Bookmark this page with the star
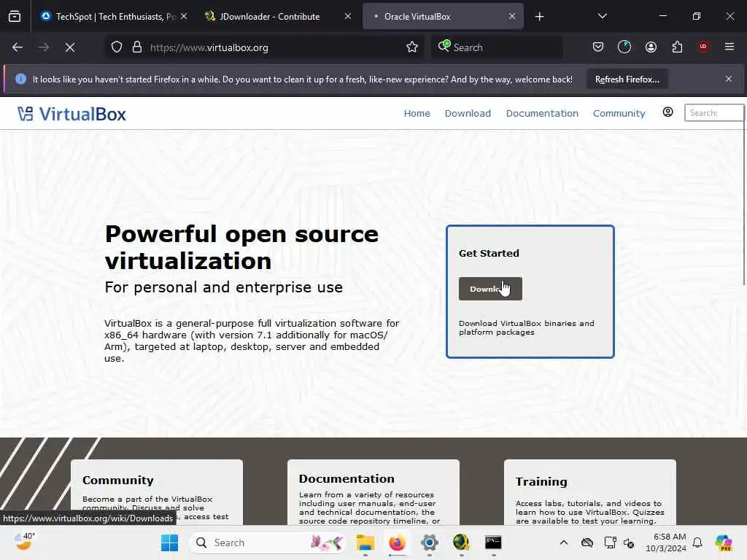The image size is (747, 560). coord(412,47)
